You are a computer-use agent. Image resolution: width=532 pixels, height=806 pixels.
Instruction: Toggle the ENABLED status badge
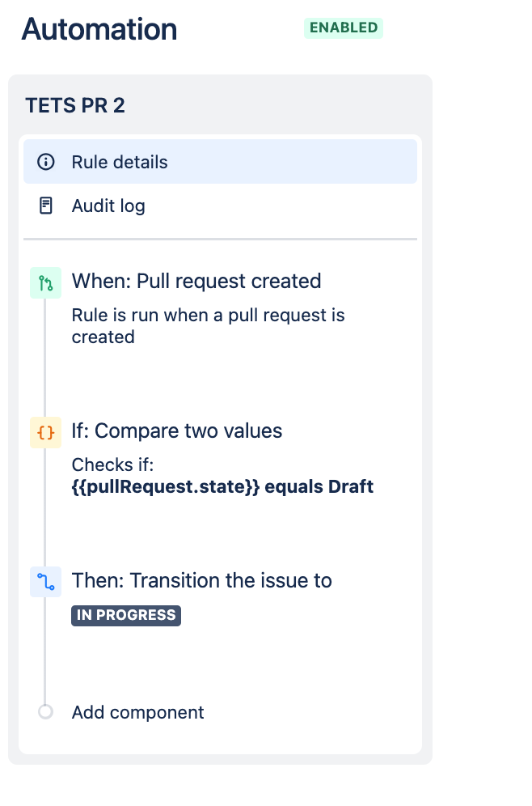click(x=343, y=28)
